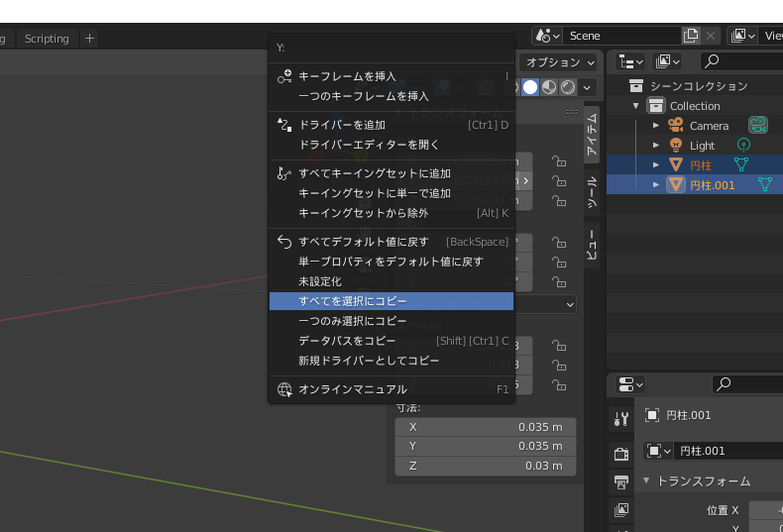Switch to Scripting workspace tab
This screenshot has width=783, height=532.
pyautogui.click(x=47, y=39)
